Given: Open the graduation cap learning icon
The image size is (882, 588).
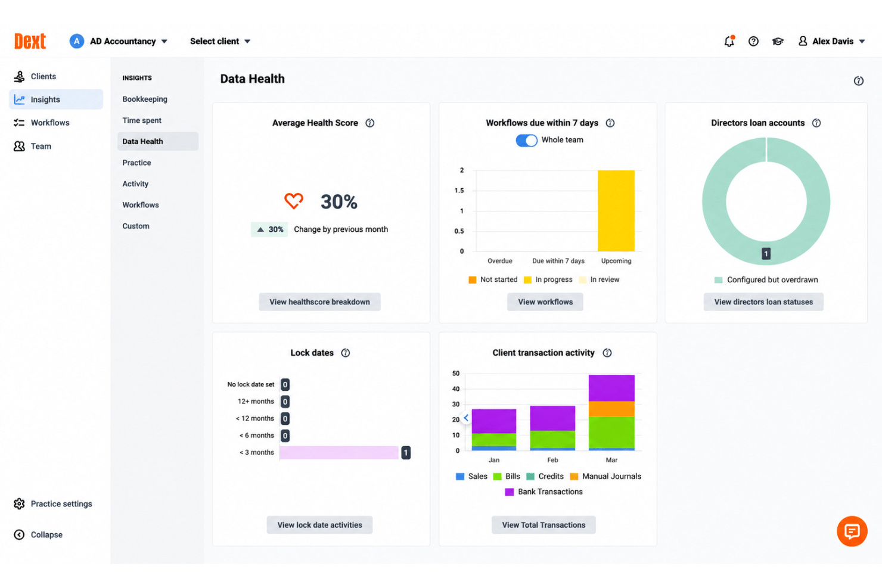Looking at the screenshot, I should coord(778,41).
